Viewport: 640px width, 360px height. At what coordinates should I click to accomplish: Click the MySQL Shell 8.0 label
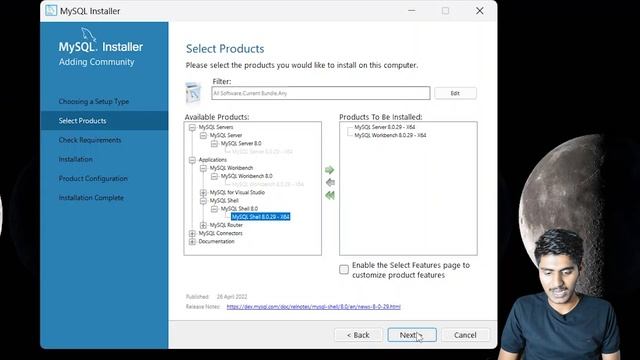(x=239, y=209)
